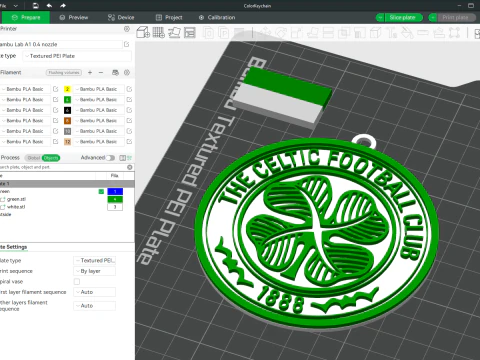Switch to the Calibration tab
Viewport: 480px width, 360px height.
coord(217,17)
